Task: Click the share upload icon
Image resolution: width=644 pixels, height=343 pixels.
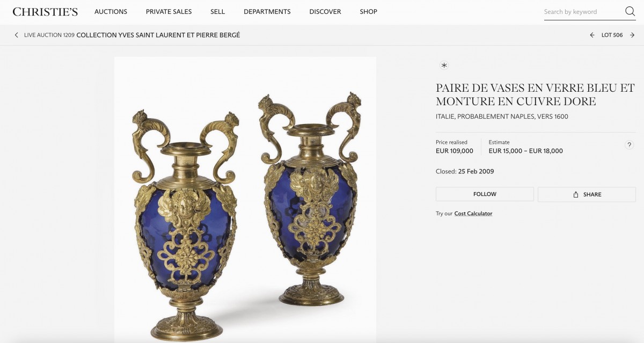Action: coord(576,194)
